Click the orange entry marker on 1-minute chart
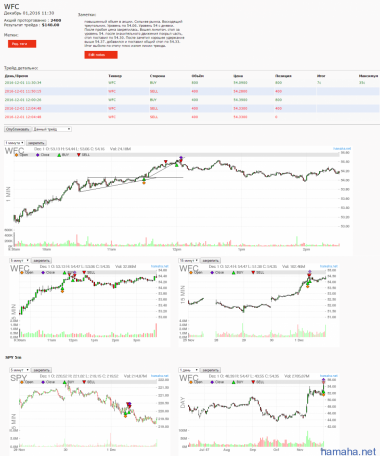The height and width of the screenshot is (456, 380). [144, 183]
